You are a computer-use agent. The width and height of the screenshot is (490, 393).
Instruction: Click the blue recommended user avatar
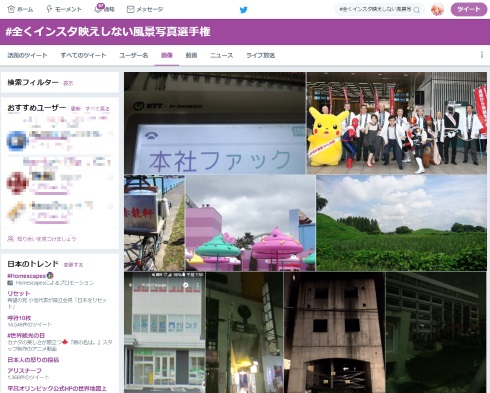tap(17, 141)
